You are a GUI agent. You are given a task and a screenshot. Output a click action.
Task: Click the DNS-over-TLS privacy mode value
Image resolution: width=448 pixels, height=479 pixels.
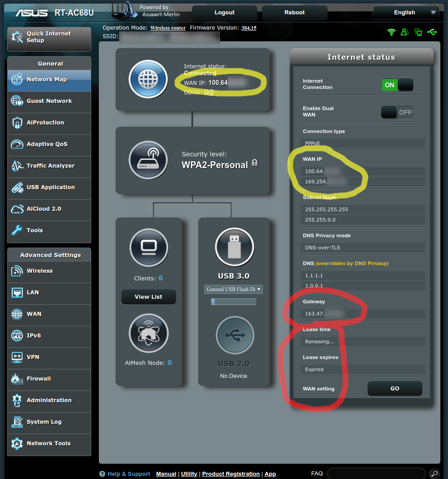(x=363, y=248)
